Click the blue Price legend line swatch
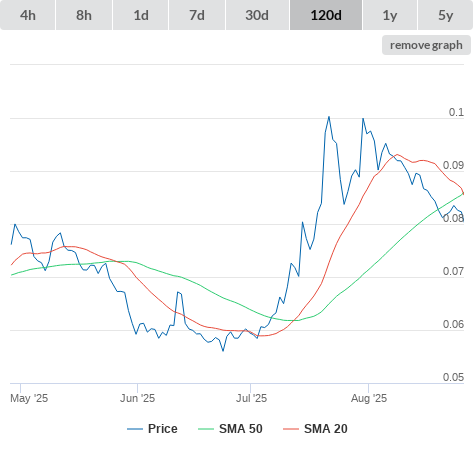The image size is (474, 455). (135, 429)
